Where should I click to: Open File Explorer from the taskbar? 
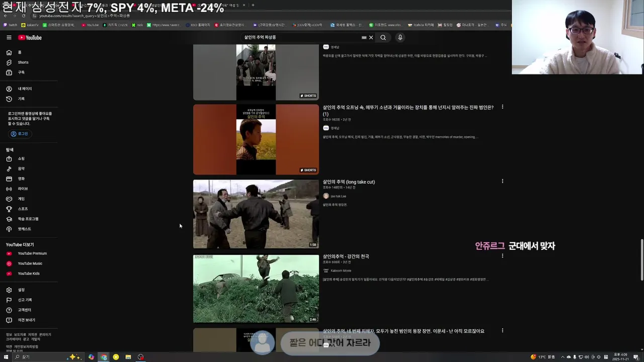[x=128, y=357]
